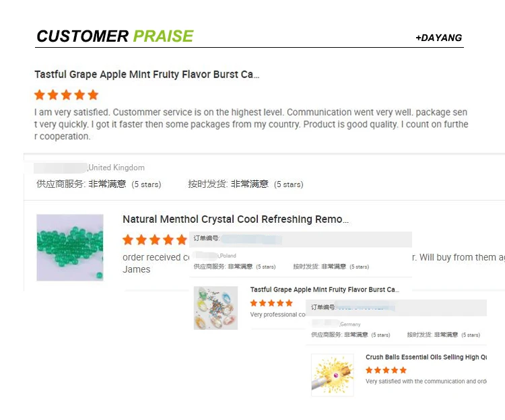Click the Poland reviewer location text
The width and height of the screenshot is (505, 420).
[x=228, y=256]
